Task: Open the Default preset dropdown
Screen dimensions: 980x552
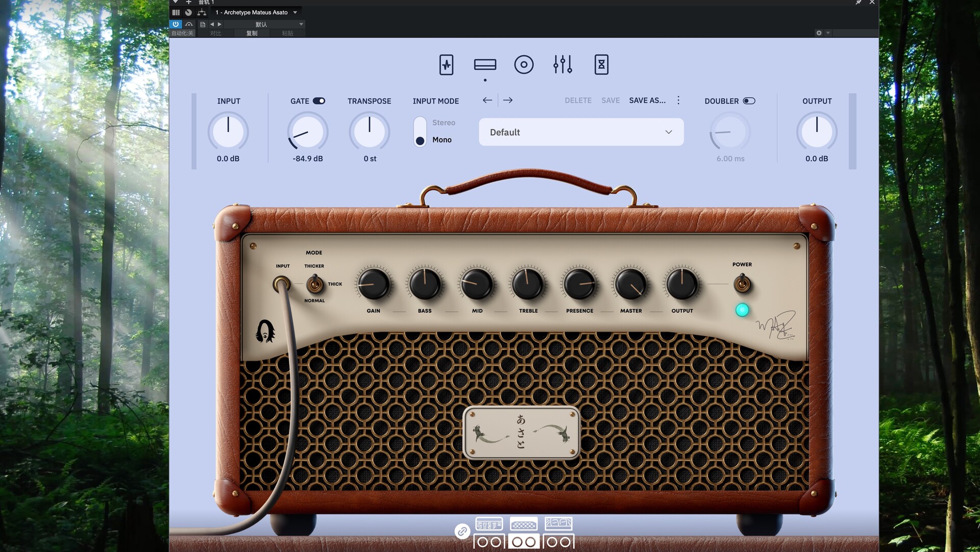Action: [x=581, y=132]
